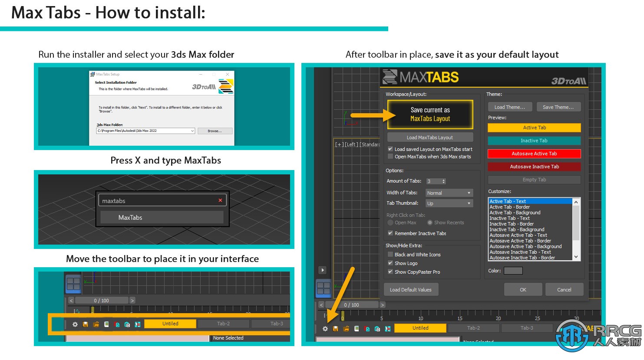Click red 'Autosave Active Tab' preview swatch
This screenshot has height=360, width=644.
click(x=534, y=154)
